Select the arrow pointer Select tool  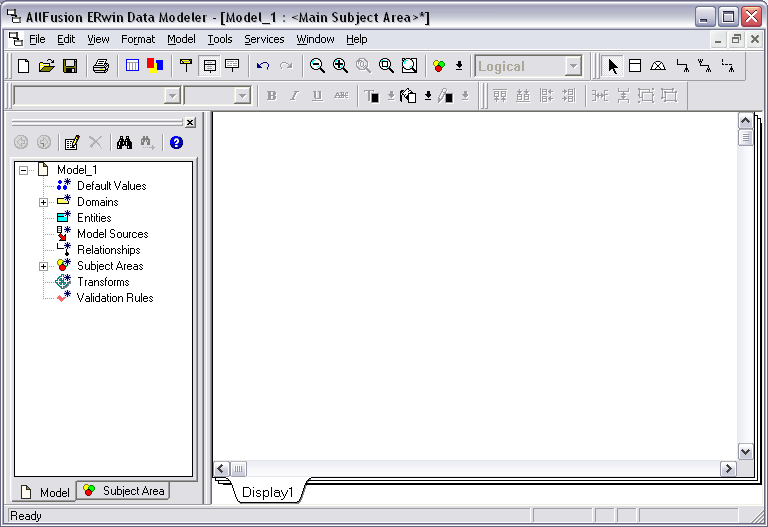[x=613, y=66]
